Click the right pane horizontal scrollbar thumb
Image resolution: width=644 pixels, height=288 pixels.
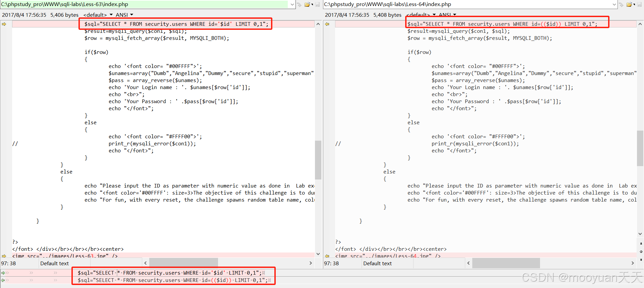[506, 263]
